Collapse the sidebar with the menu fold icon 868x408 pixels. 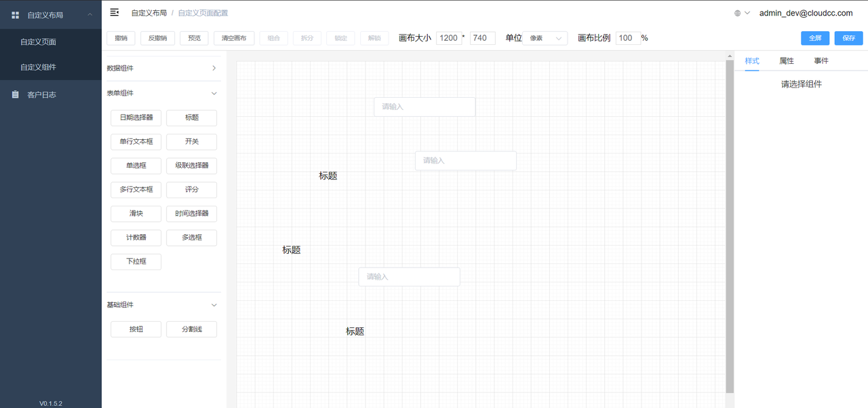click(x=115, y=12)
